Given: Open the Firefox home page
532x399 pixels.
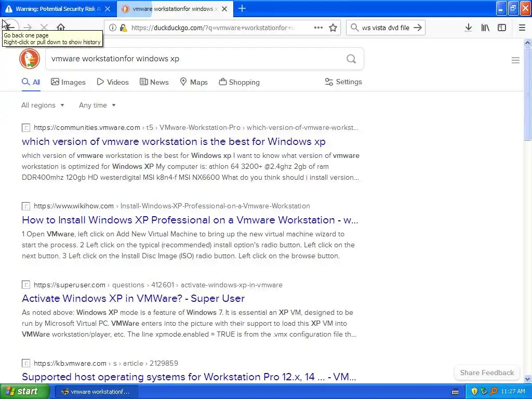Looking at the screenshot, I should 61,28.
